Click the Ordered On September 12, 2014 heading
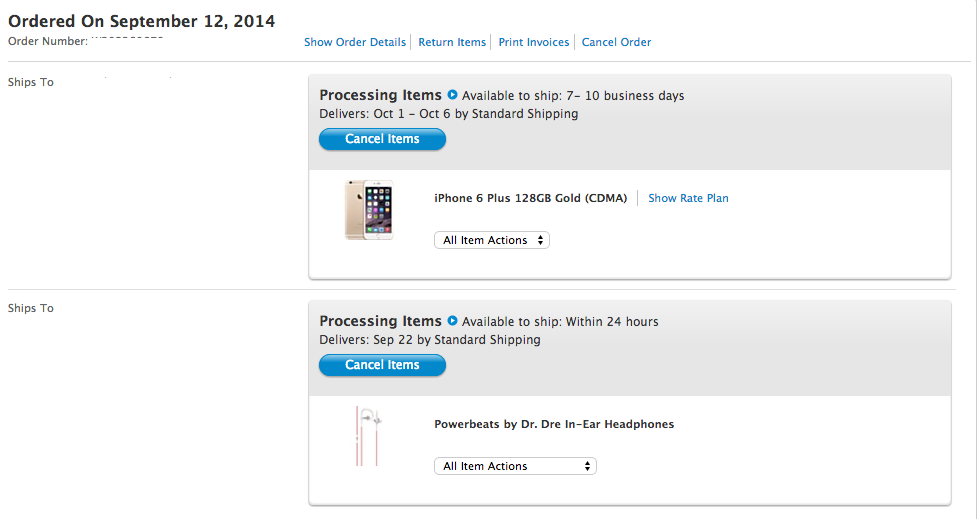The width and height of the screenshot is (977, 519). pos(142,21)
